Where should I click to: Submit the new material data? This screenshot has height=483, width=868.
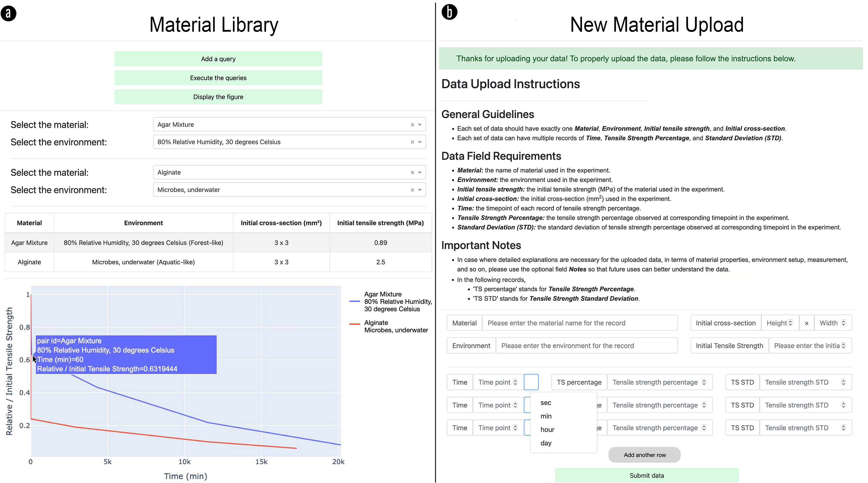[647, 475]
